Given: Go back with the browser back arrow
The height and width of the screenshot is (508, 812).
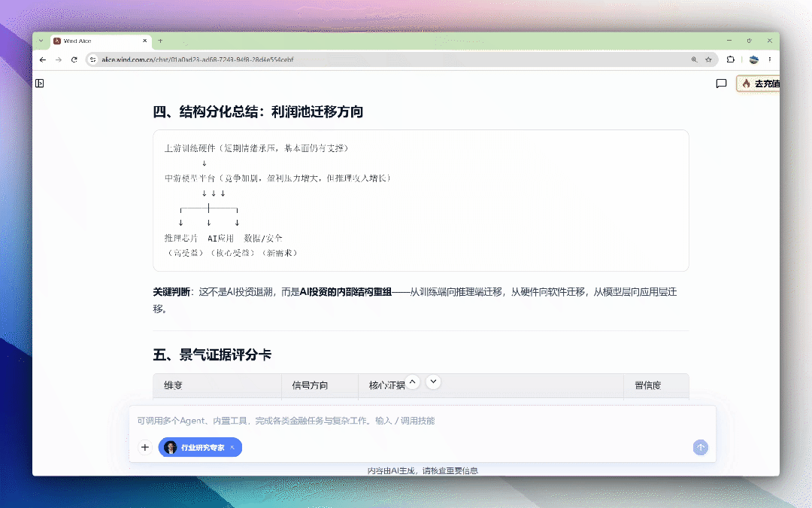Looking at the screenshot, I should (42, 59).
